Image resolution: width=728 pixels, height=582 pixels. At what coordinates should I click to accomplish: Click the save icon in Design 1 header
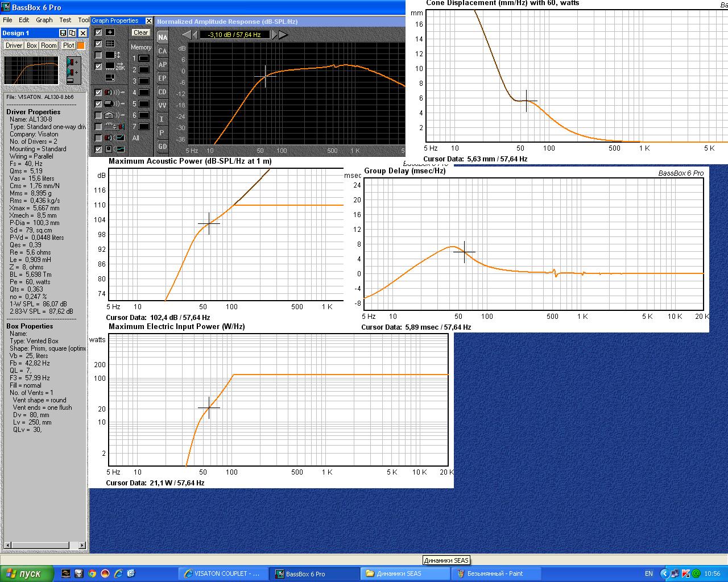pyautogui.click(x=63, y=33)
